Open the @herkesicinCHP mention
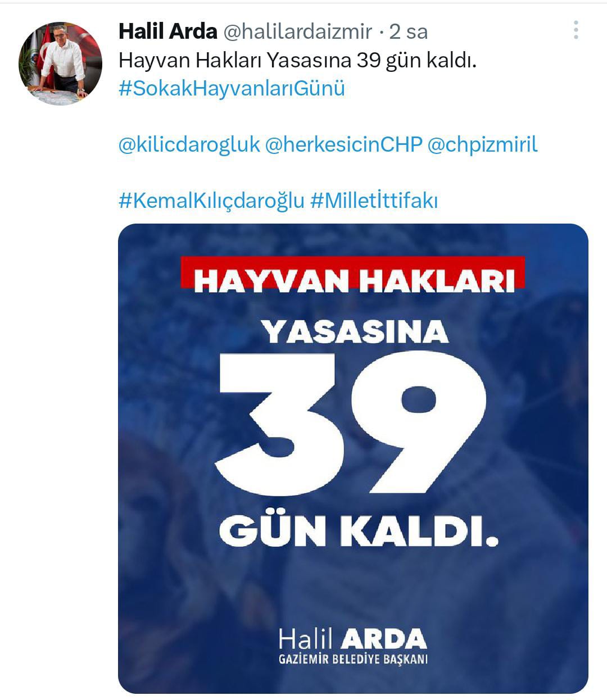The image size is (607, 700). pyautogui.click(x=343, y=145)
